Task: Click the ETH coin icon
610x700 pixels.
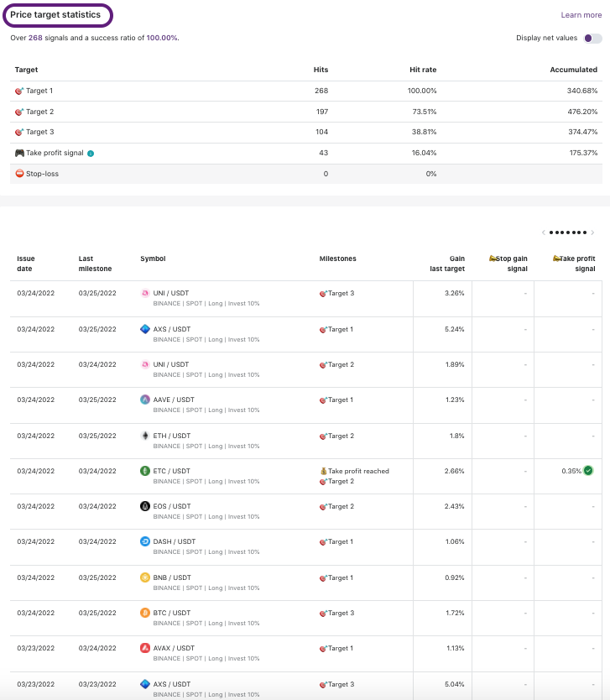Action: (x=145, y=436)
